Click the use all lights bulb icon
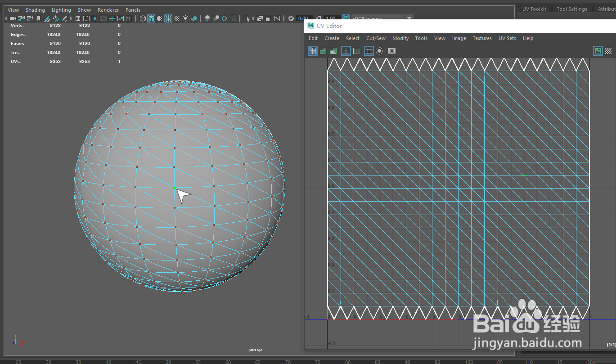 [185, 18]
